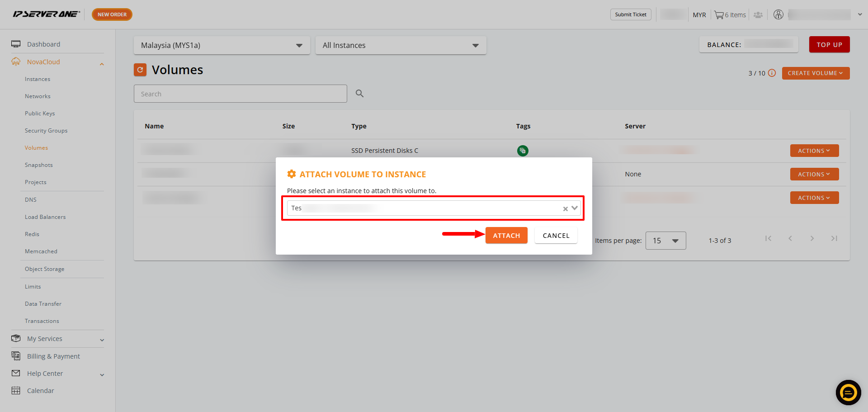
Task: Click the volume quota info icon
Action: tap(772, 73)
